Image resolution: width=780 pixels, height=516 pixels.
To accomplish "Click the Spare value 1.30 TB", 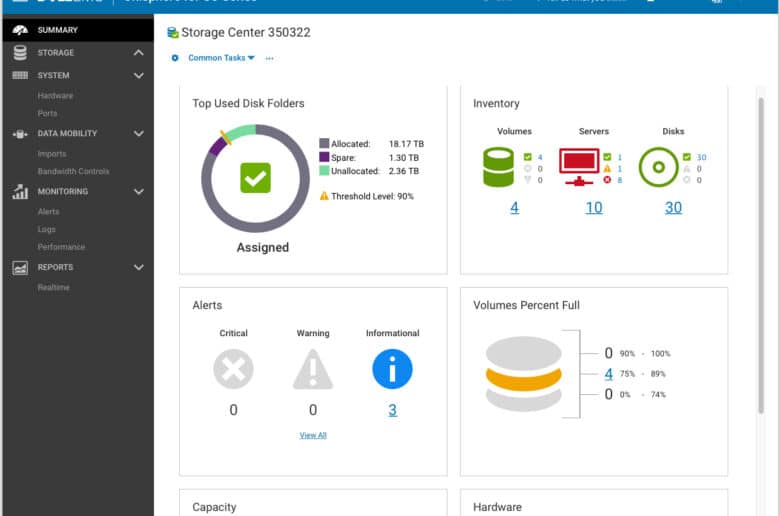I will point(403,158).
